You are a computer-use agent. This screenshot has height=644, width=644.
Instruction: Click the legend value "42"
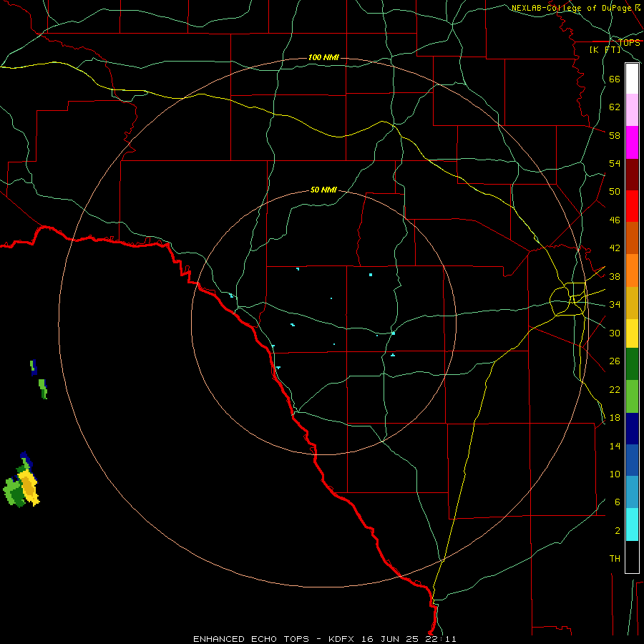coord(615,248)
